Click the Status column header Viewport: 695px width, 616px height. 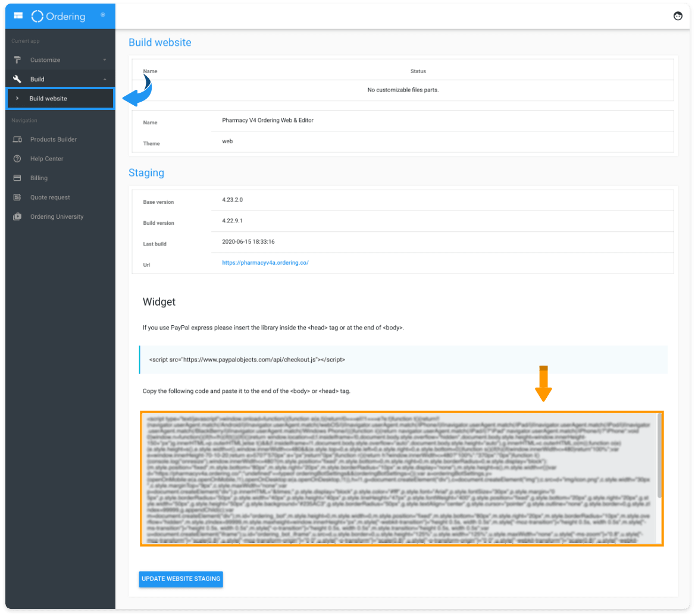coord(418,71)
